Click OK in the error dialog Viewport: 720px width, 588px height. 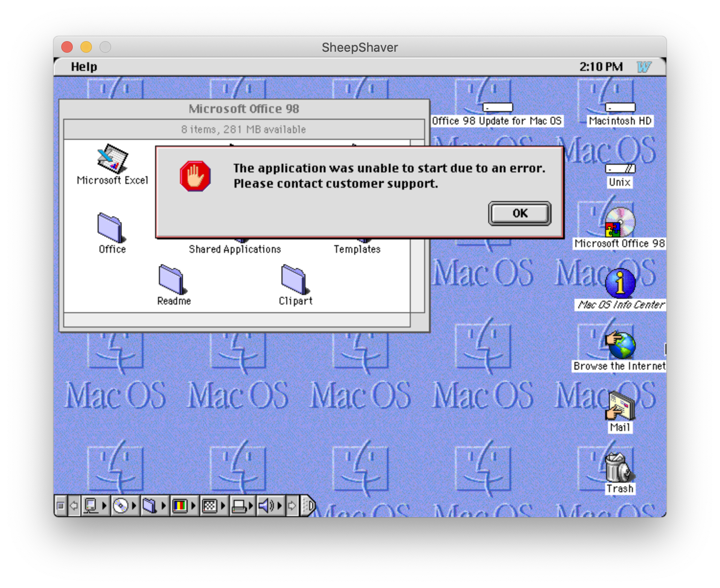(x=520, y=214)
